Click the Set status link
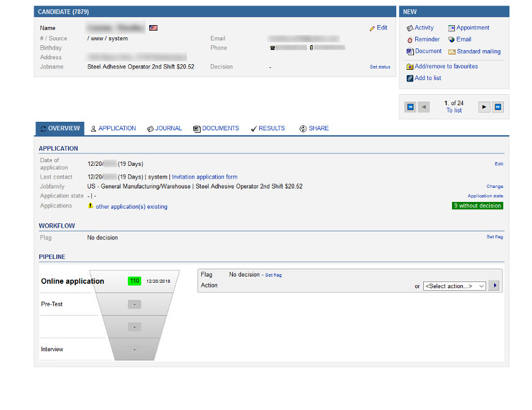 click(380, 67)
